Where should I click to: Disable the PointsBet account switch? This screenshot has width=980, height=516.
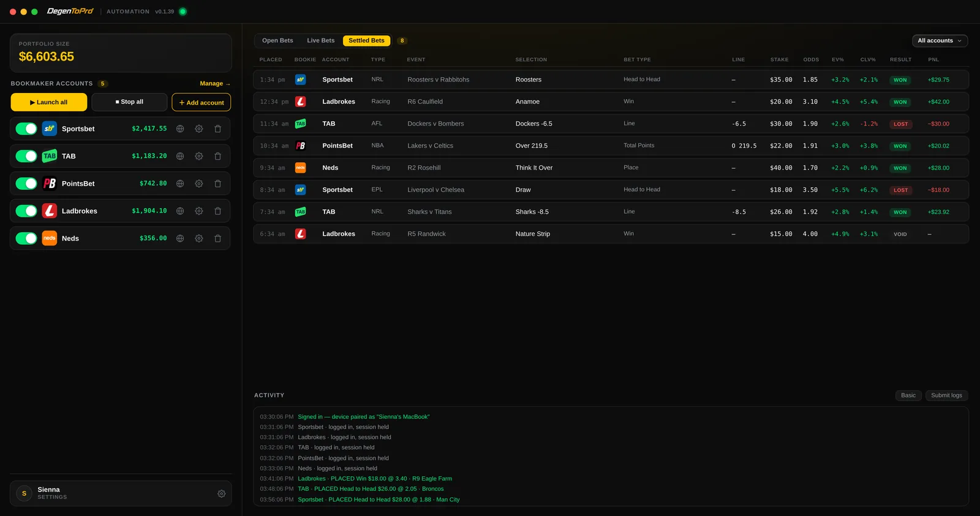(x=26, y=184)
